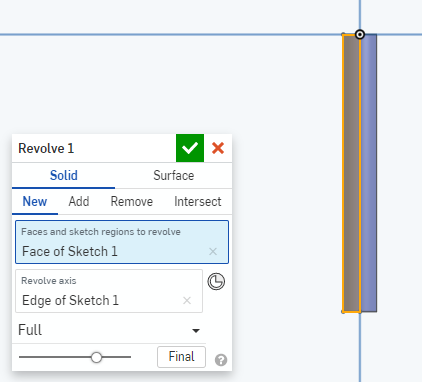Switch to the Surface tab
This screenshot has width=422, height=382.
[x=173, y=175]
